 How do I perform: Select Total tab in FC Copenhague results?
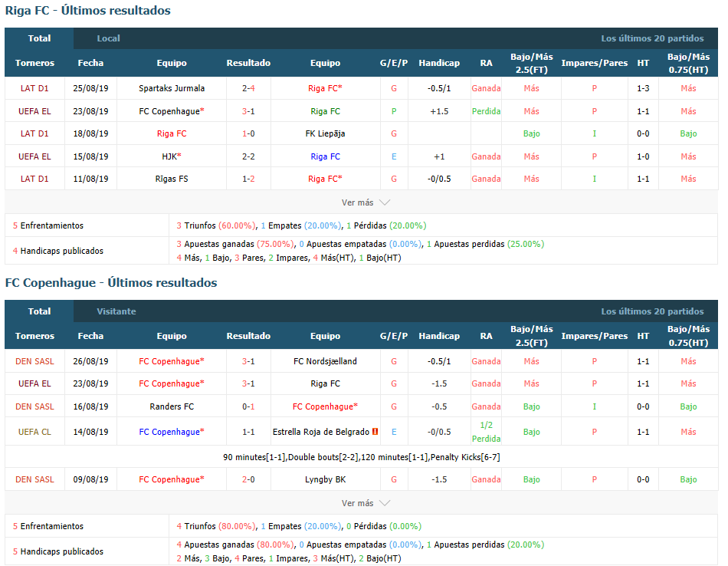tap(39, 311)
